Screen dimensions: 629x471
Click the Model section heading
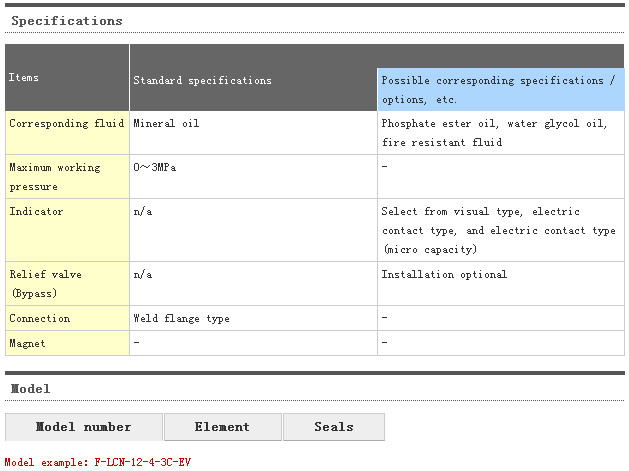tap(30, 388)
